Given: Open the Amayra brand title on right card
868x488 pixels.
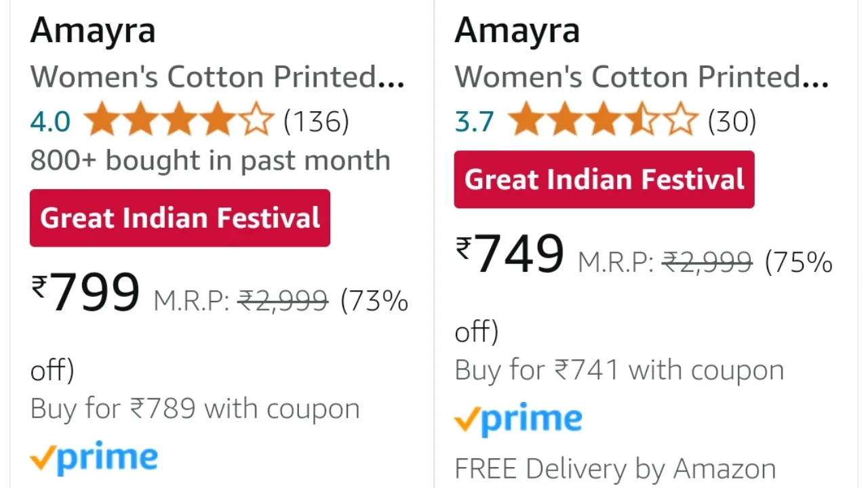Looking at the screenshot, I should point(517,30).
